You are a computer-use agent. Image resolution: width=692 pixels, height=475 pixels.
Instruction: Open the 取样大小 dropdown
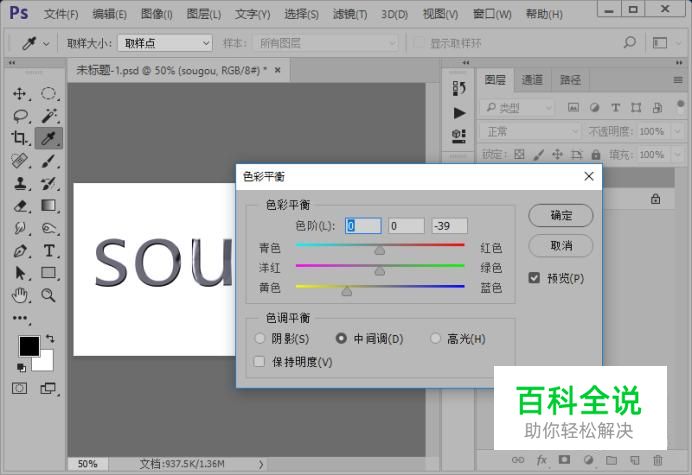165,43
